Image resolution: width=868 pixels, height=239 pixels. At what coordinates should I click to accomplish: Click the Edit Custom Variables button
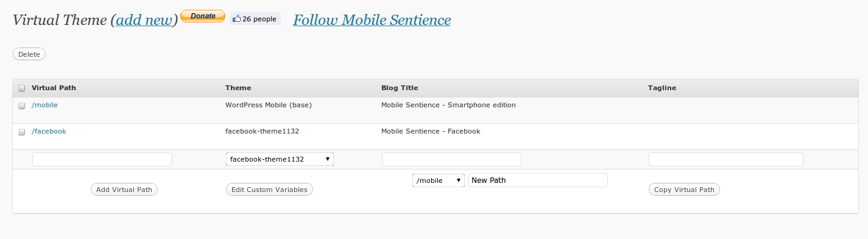pyautogui.click(x=269, y=190)
